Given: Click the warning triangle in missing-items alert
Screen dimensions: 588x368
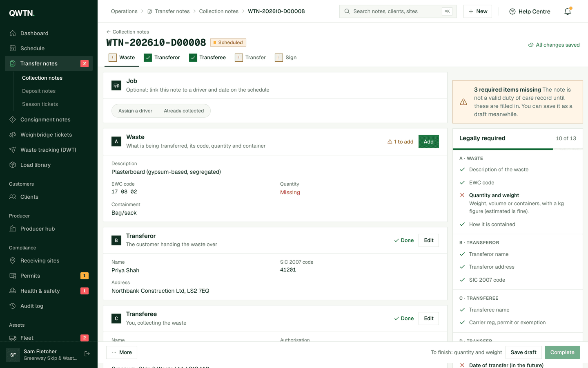Looking at the screenshot, I should (463, 102).
